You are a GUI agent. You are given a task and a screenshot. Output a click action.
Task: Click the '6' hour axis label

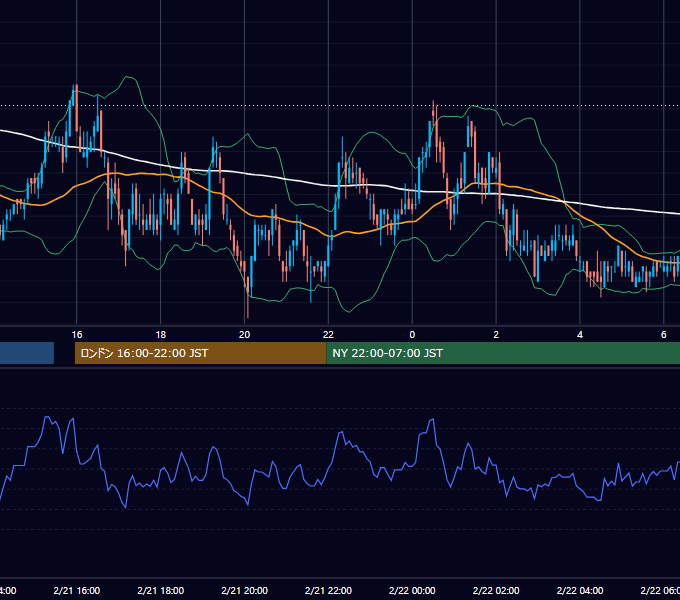coord(664,335)
